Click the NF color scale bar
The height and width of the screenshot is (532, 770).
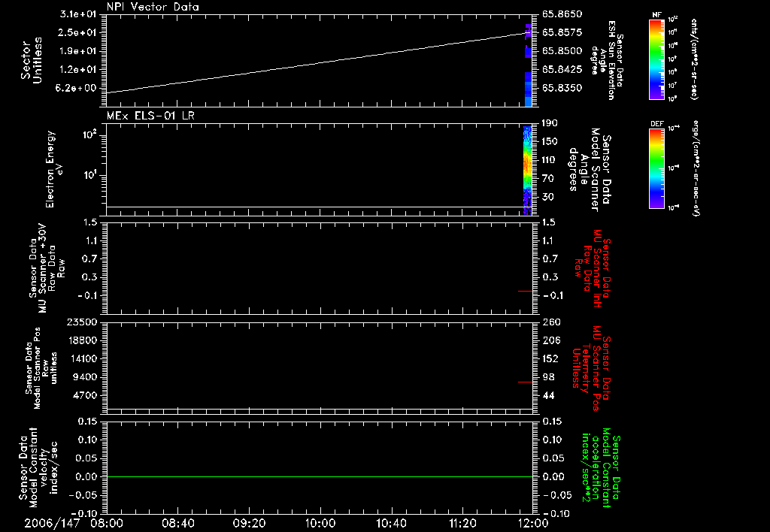click(x=656, y=59)
